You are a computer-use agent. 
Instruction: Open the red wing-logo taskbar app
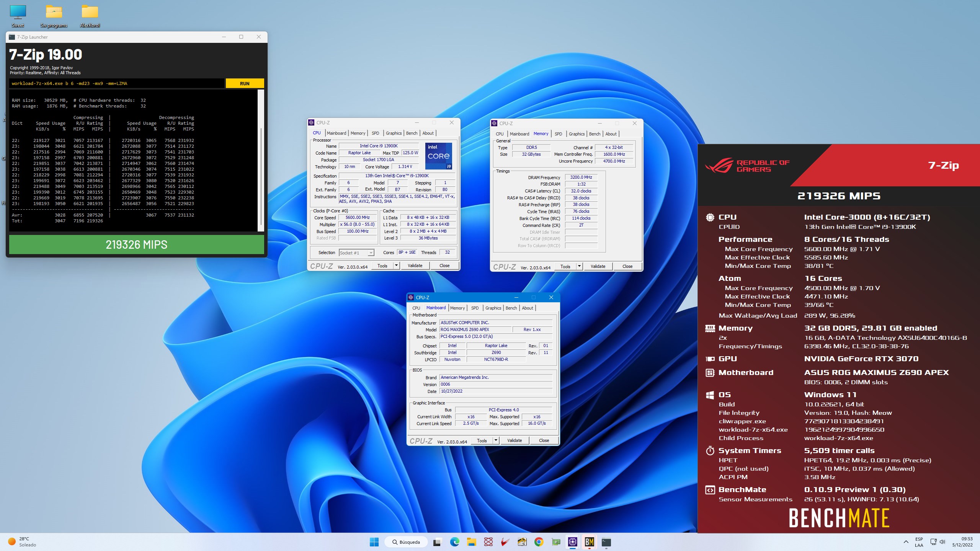point(505,542)
